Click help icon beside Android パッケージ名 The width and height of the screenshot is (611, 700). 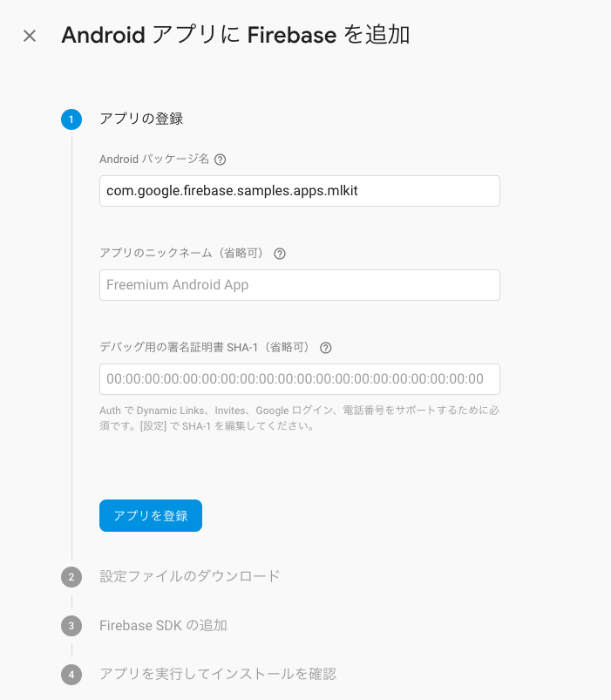click(221, 160)
